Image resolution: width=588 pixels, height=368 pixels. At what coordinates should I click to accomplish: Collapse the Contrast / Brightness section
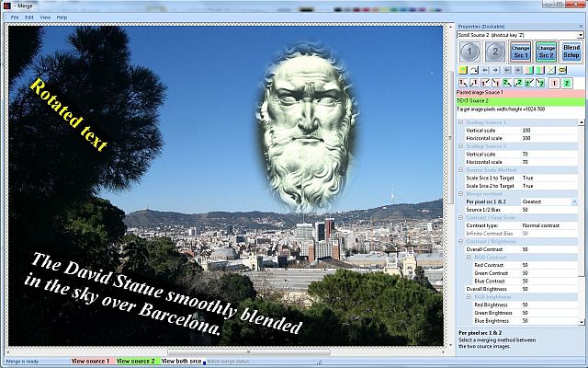pyautogui.click(x=461, y=241)
